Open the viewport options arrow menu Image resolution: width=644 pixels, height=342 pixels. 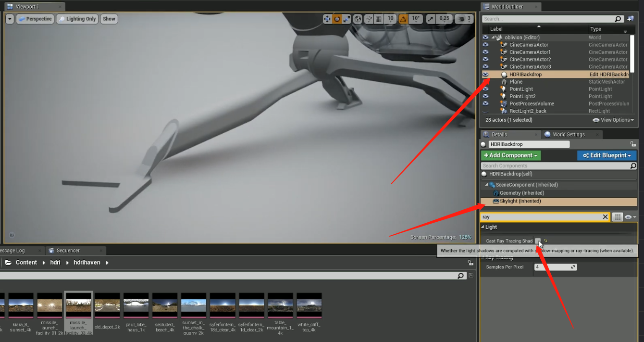pos(10,19)
